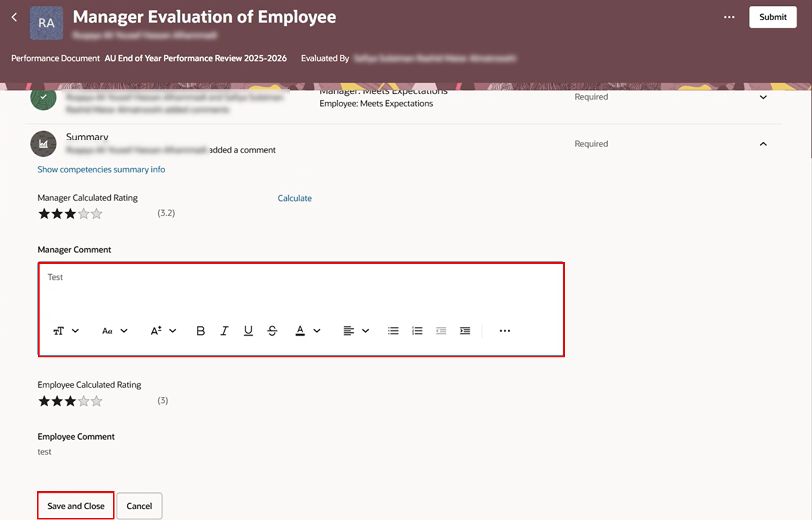
Task: Submit the manager evaluation
Action: coord(772,17)
